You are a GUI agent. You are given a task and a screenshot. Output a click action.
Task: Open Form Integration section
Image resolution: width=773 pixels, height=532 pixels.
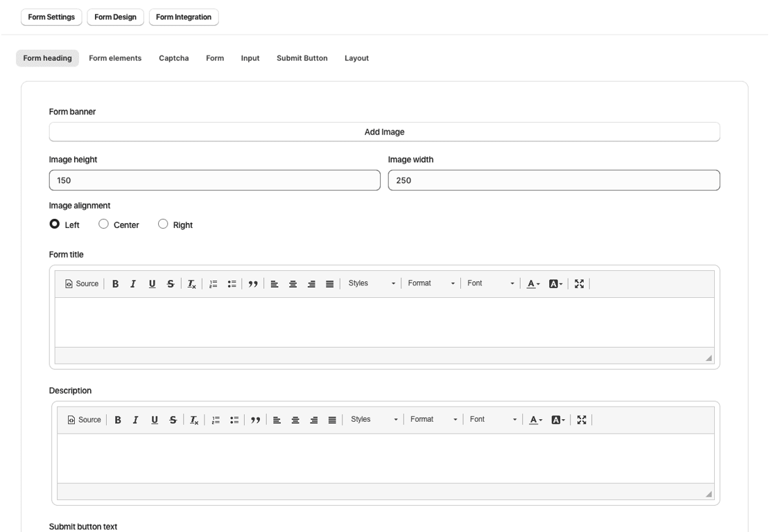click(x=184, y=17)
